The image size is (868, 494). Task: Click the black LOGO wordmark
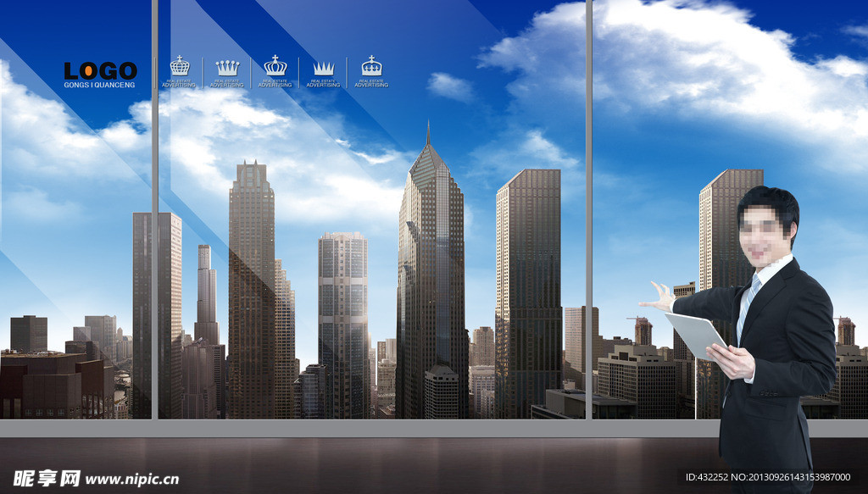(x=100, y=71)
